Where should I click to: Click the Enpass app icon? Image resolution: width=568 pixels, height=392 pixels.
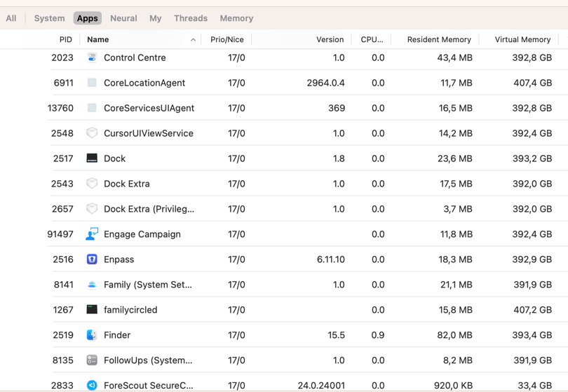pos(92,259)
